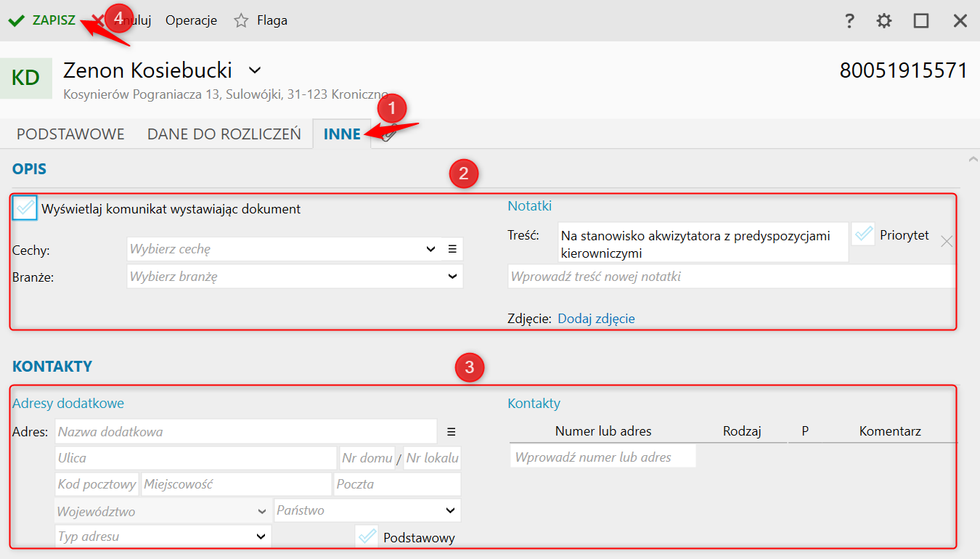
Task: Click the note text about akwizytatora
Action: [x=703, y=244]
